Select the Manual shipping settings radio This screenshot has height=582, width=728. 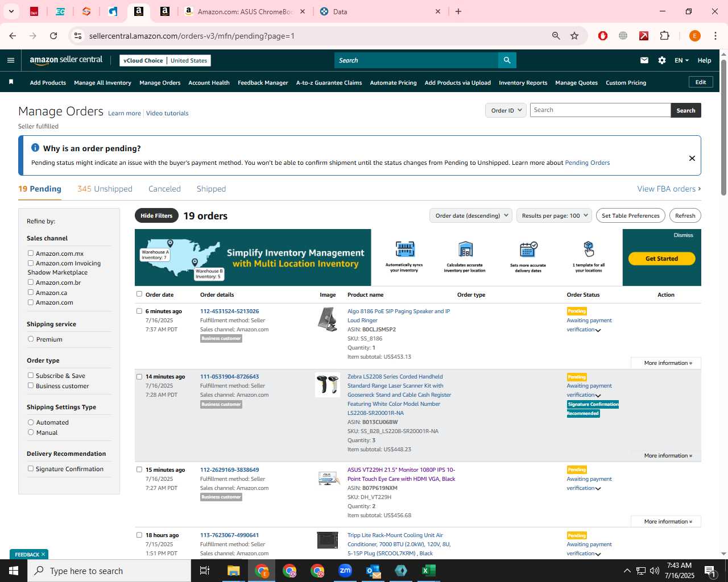tap(31, 432)
